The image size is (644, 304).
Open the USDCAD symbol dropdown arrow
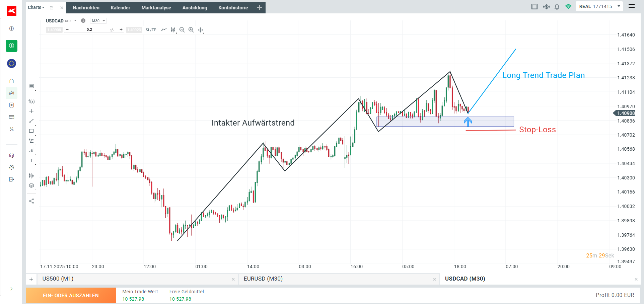(x=75, y=21)
